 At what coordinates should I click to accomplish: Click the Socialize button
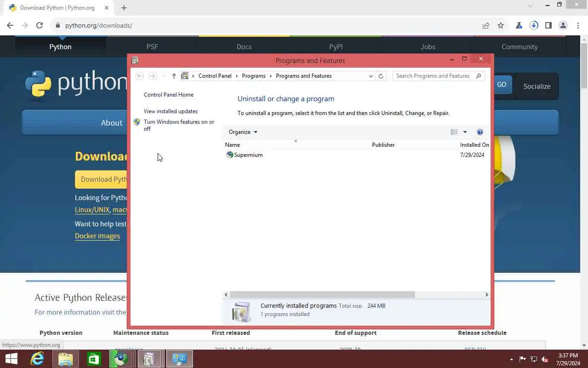537,86
